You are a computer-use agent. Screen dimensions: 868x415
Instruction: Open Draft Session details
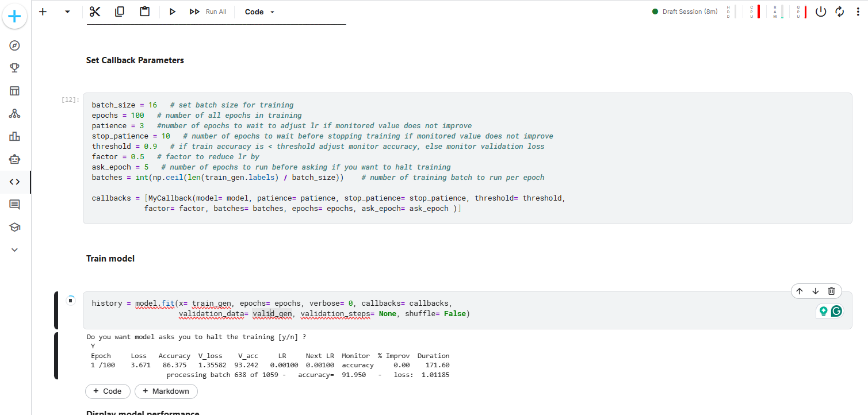[685, 11]
